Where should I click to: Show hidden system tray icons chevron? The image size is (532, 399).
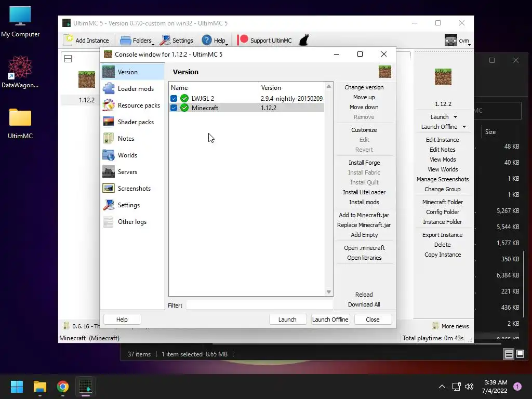[442, 387]
